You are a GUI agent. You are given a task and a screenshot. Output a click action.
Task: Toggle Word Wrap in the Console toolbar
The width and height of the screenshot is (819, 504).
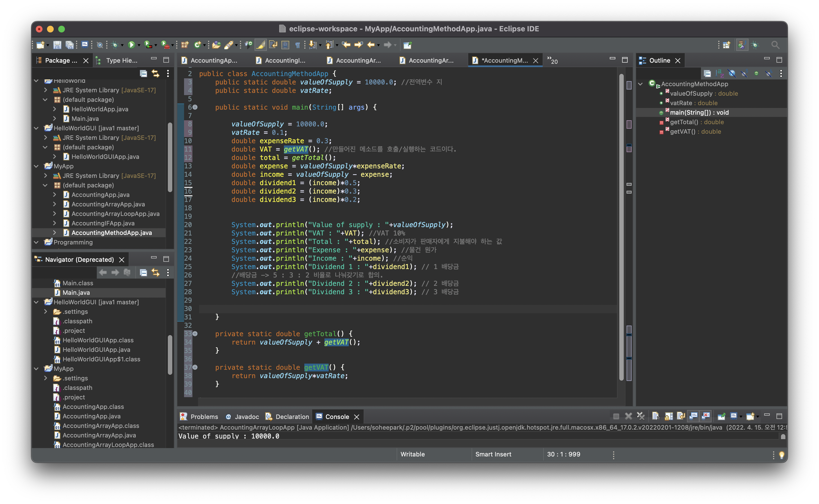tap(681, 416)
